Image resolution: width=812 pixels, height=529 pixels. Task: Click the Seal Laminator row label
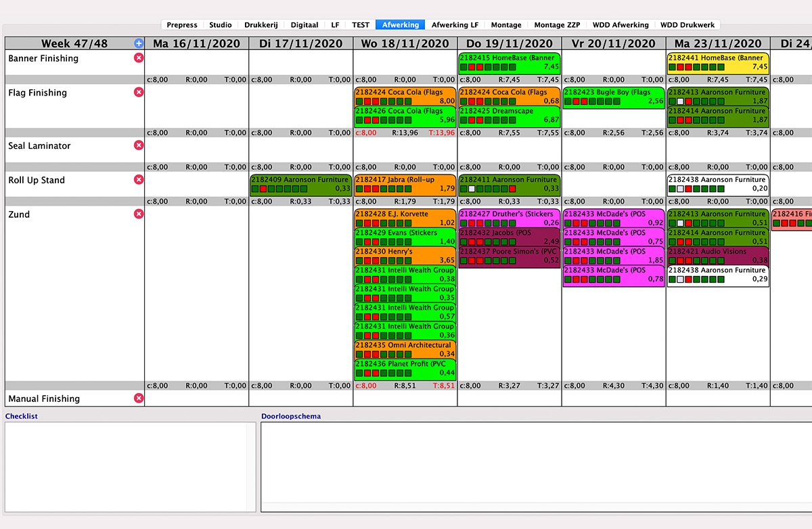point(39,145)
